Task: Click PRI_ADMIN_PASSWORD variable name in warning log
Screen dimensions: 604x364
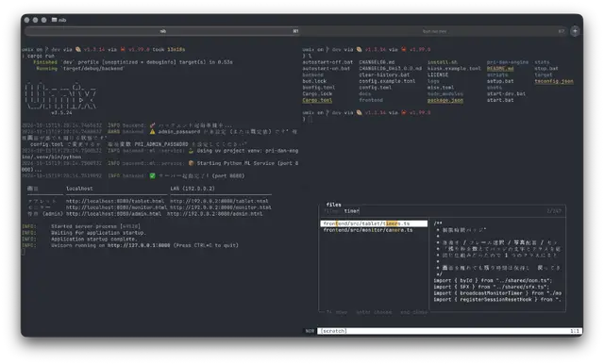Action: pos(161,144)
